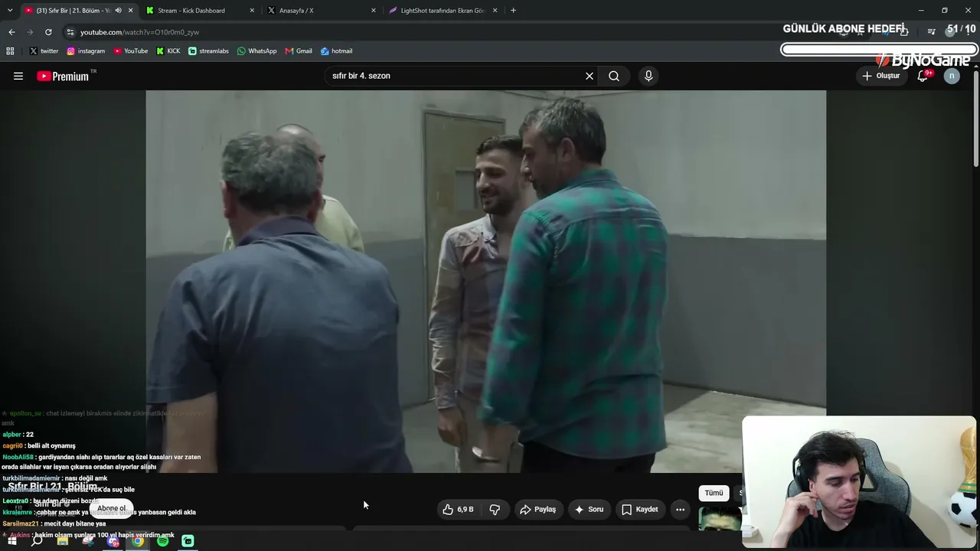The height and width of the screenshot is (551, 980).
Task: Focus the address bar URL
Action: pos(139,32)
